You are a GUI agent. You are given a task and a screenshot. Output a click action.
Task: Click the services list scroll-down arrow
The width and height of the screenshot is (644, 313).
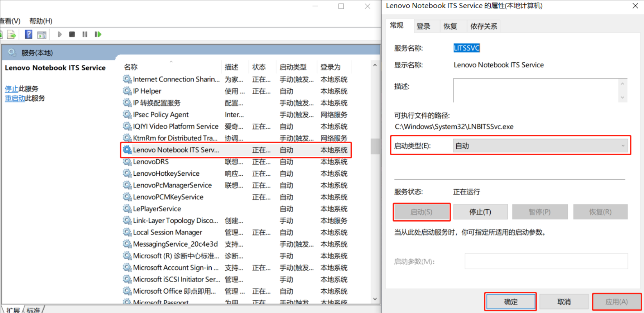click(375, 299)
